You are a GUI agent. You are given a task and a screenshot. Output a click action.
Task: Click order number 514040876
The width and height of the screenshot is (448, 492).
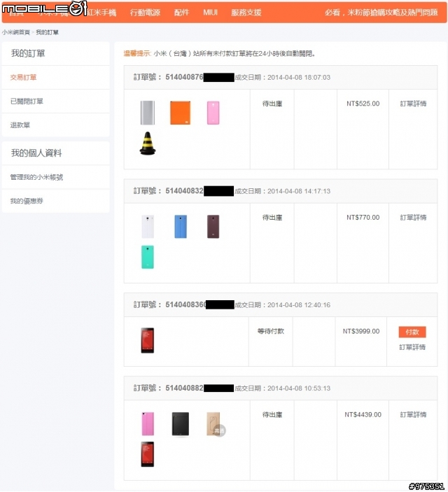point(184,77)
